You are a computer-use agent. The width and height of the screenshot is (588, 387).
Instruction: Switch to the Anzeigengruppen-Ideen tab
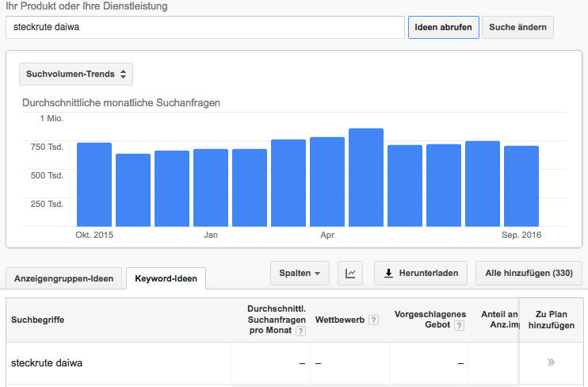click(64, 278)
